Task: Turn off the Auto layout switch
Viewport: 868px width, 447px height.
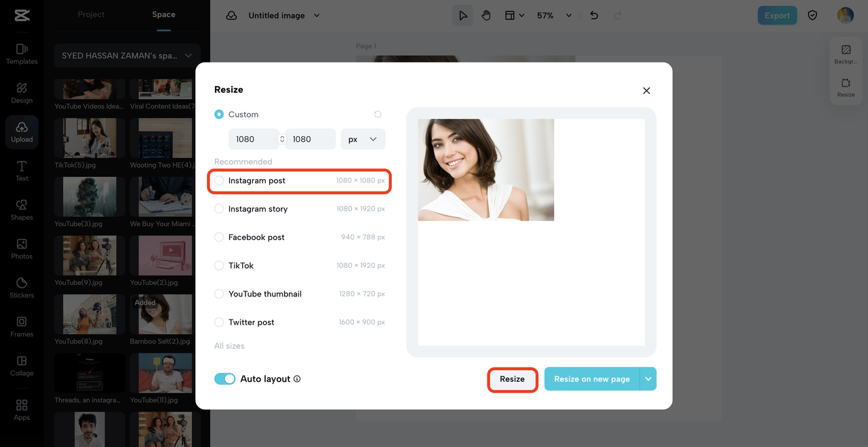Action: [224, 379]
